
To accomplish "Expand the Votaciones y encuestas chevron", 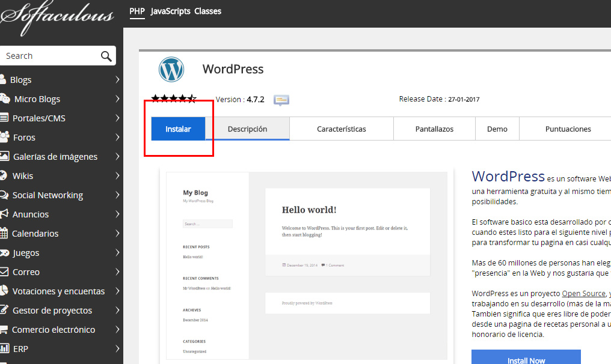I will pos(117,291).
